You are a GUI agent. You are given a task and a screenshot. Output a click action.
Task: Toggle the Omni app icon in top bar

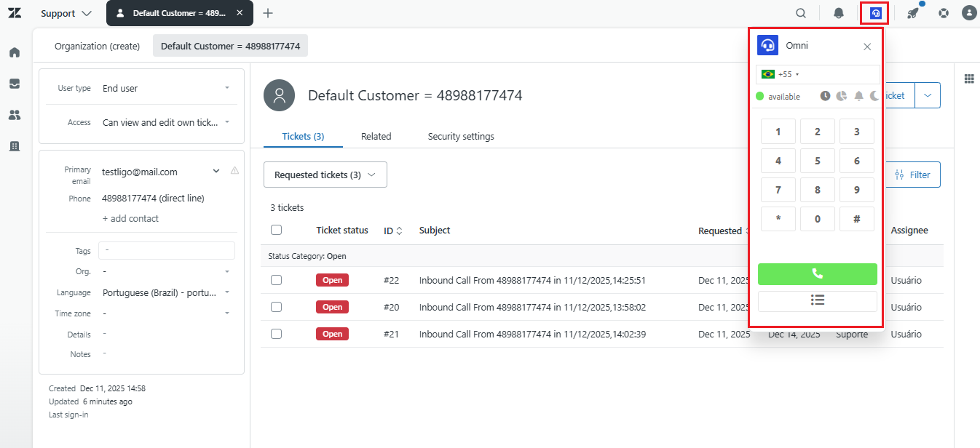click(x=876, y=13)
